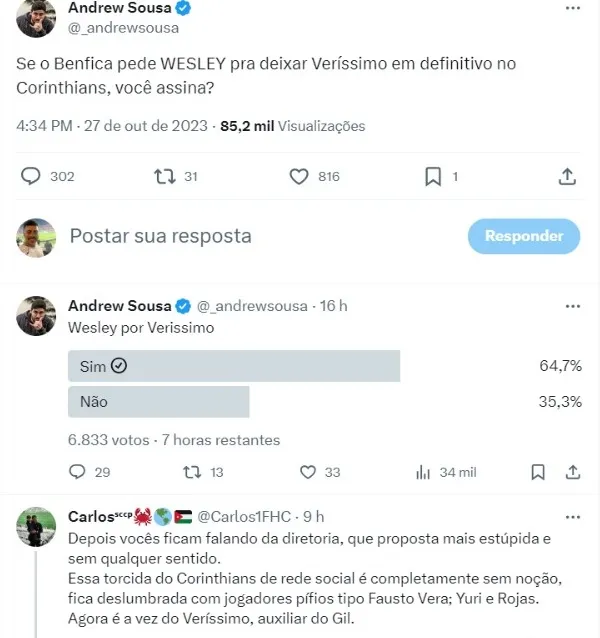Image resolution: width=600 pixels, height=638 pixels.
Task: Bookmark the Wesley por Verissimo poll tweet
Action: (x=538, y=472)
